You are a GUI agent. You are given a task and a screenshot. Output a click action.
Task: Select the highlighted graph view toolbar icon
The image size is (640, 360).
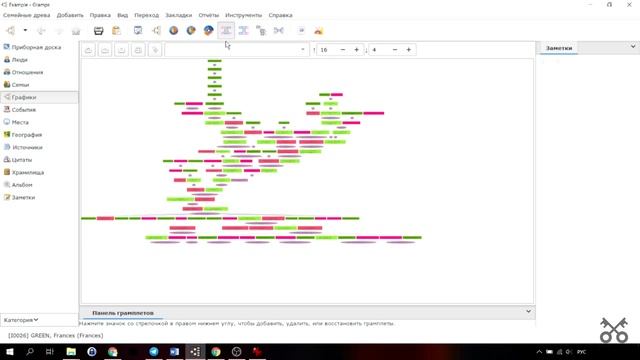click(226, 31)
